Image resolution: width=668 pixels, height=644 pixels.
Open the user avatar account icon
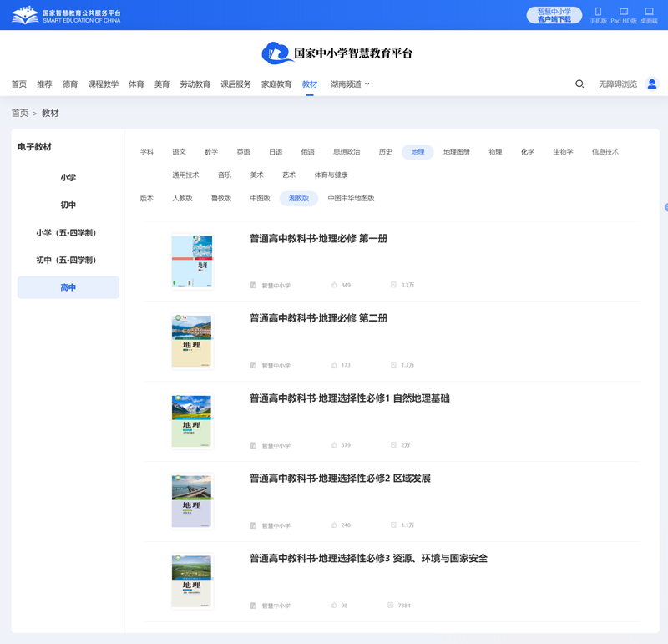pos(652,84)
